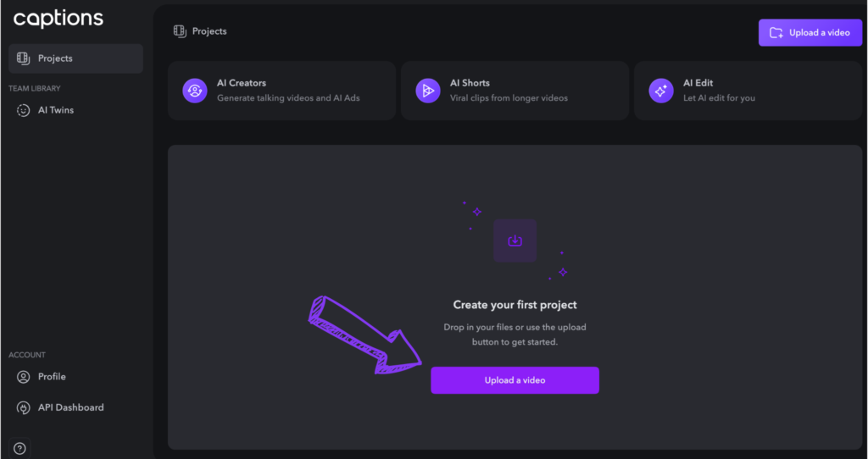Open the AI Shorts card
This screenshot has width=868, height=459.
tap(515, 90)
